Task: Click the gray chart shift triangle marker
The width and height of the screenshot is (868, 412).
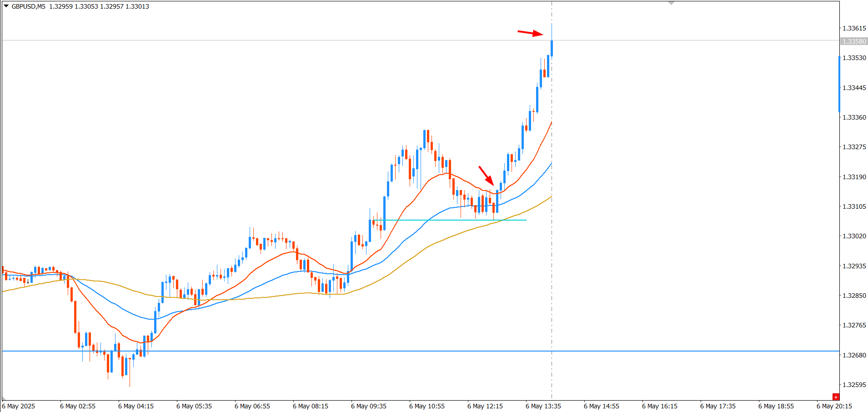Action: point(672,3)
